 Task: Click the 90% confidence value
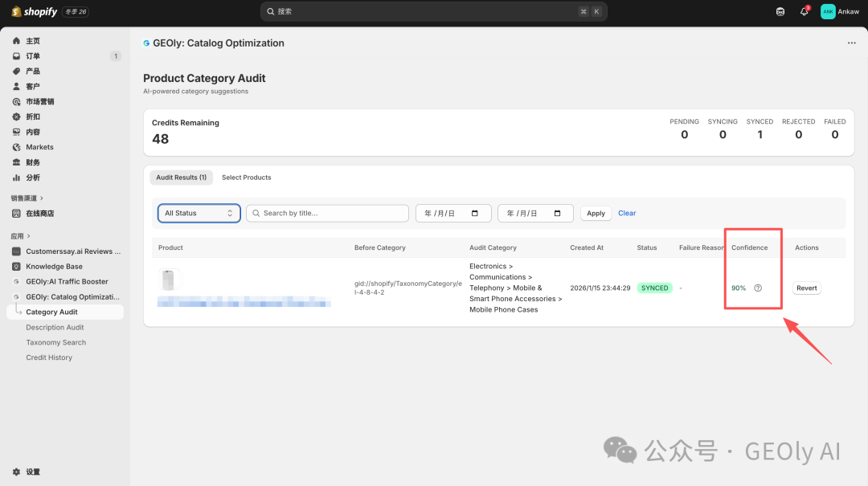[x=739, y=288]
